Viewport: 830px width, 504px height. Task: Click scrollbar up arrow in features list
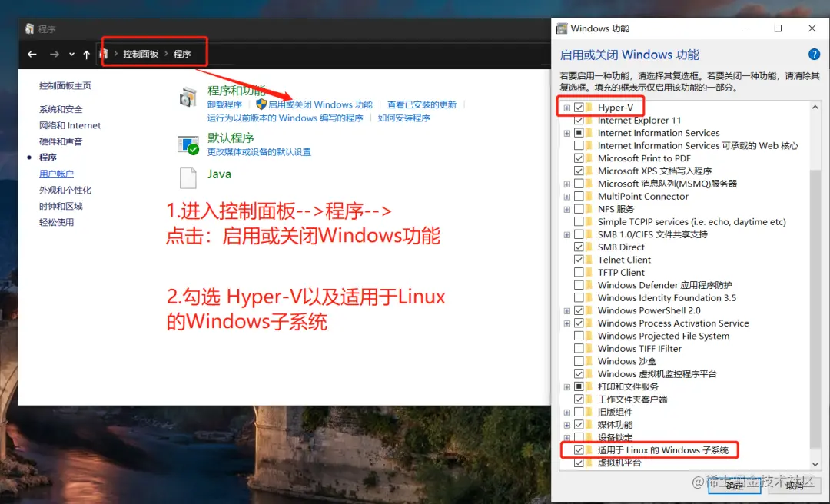tap(815, 107)
